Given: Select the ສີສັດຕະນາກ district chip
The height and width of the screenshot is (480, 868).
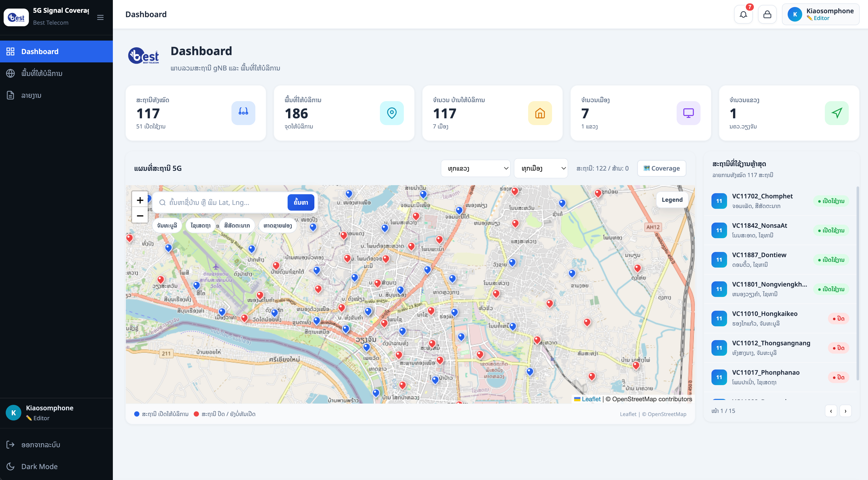Looking at the screenshot, I should 237,225.
